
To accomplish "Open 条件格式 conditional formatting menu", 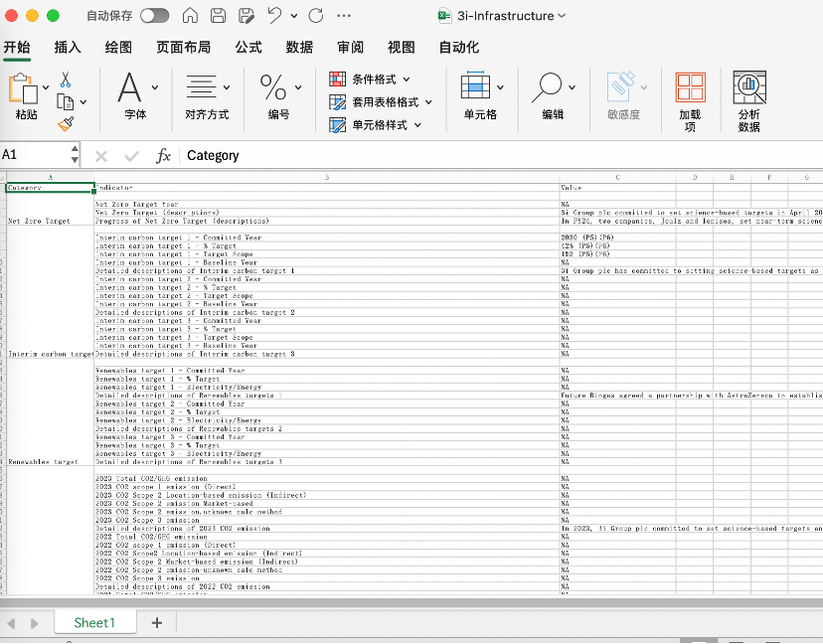I will 370,80.
